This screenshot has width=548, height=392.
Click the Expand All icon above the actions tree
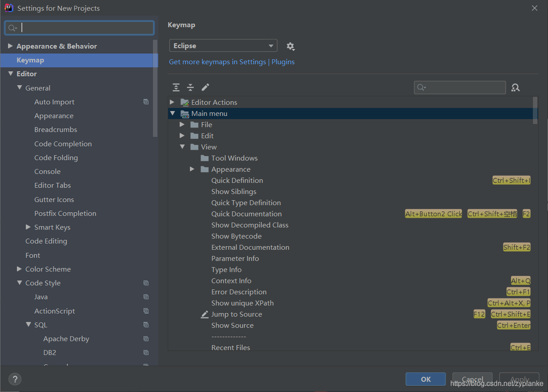coord(176,87)
